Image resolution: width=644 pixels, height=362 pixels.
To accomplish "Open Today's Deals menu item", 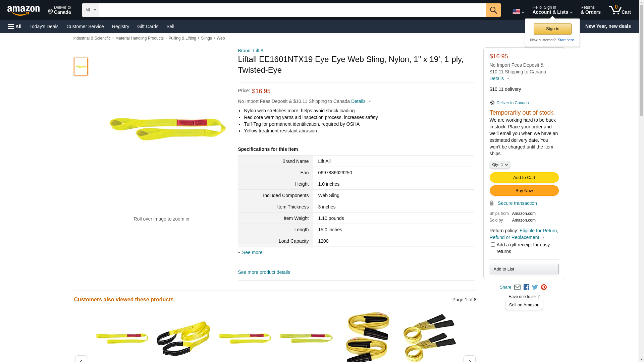I will (44, 26).
